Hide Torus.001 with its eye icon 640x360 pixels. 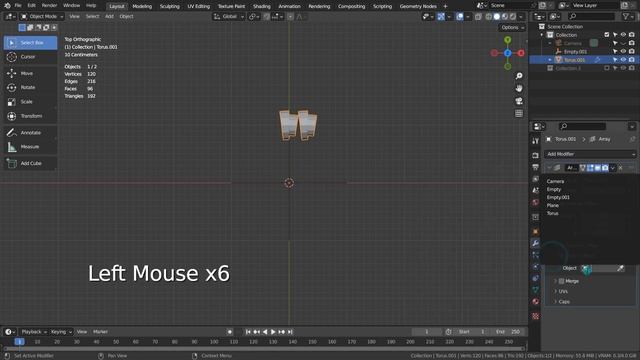pos(623,60)
